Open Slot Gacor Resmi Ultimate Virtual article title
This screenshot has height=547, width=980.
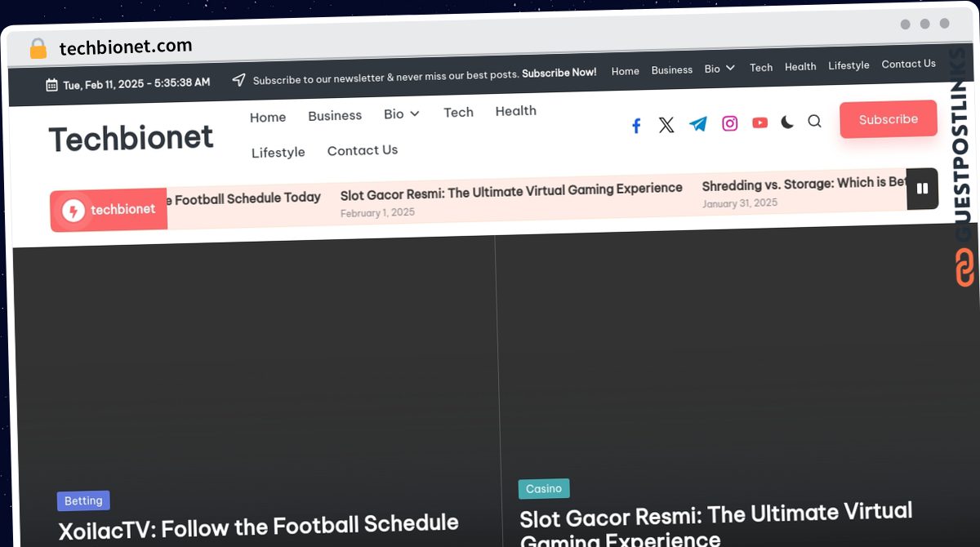point(716,525)
